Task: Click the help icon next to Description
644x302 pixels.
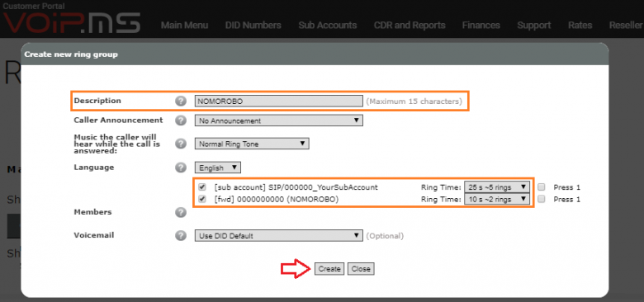Action: (181, 101)
